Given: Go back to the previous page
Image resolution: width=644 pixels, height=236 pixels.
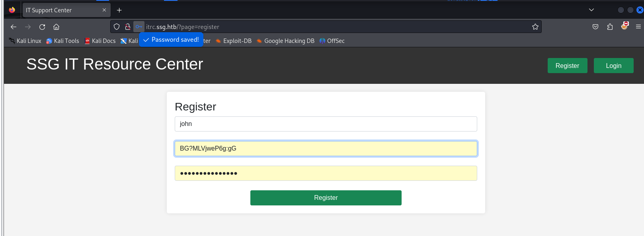Looking at the screenshot, I should [14, 27].
